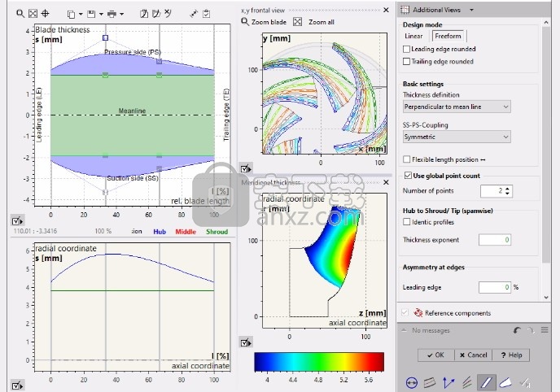Image resolution: width=560 pixels, height=392 pixels.
Task: Click the clipboard checkmark icon
Action: pos(207,14)
